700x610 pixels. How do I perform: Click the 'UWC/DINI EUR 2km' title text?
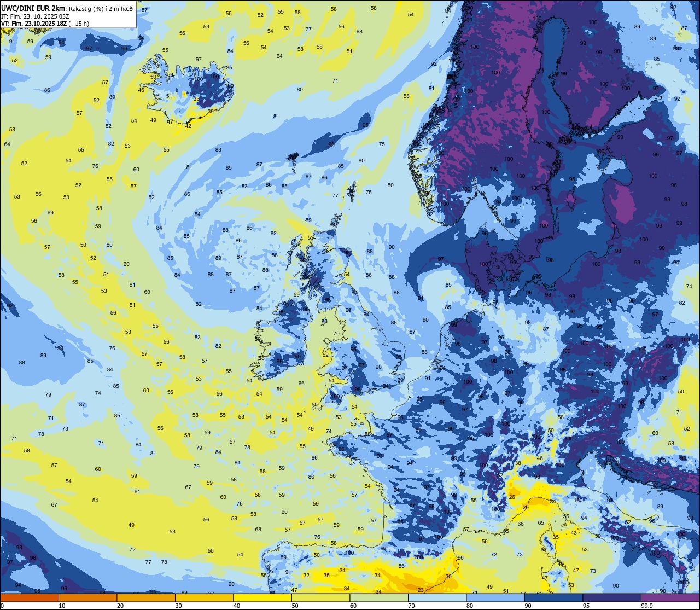33,8
